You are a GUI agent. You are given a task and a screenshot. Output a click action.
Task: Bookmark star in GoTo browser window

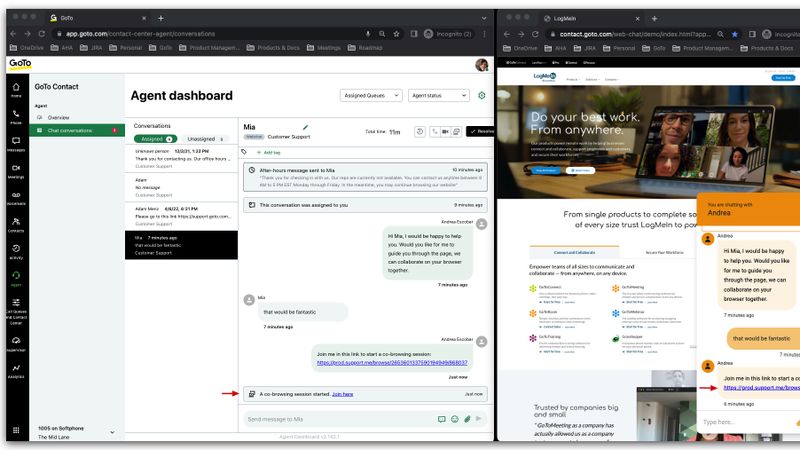(396, 34)
